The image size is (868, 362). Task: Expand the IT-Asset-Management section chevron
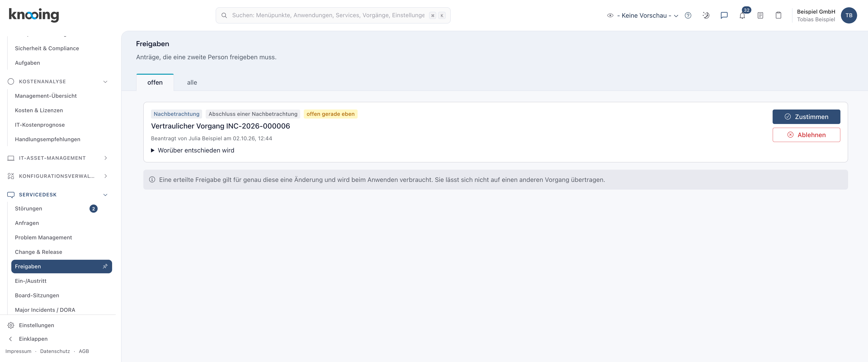[x=106, y=158]
